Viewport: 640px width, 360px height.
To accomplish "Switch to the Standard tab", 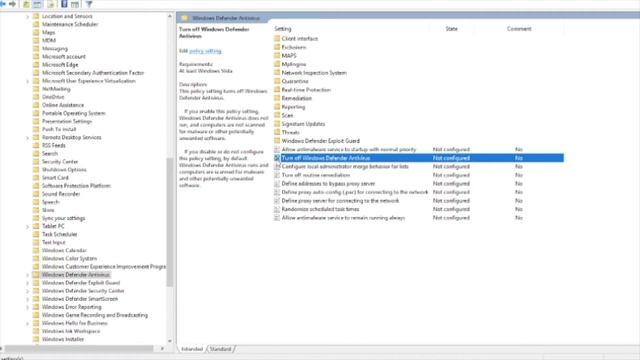I will (x=220, y=349).
